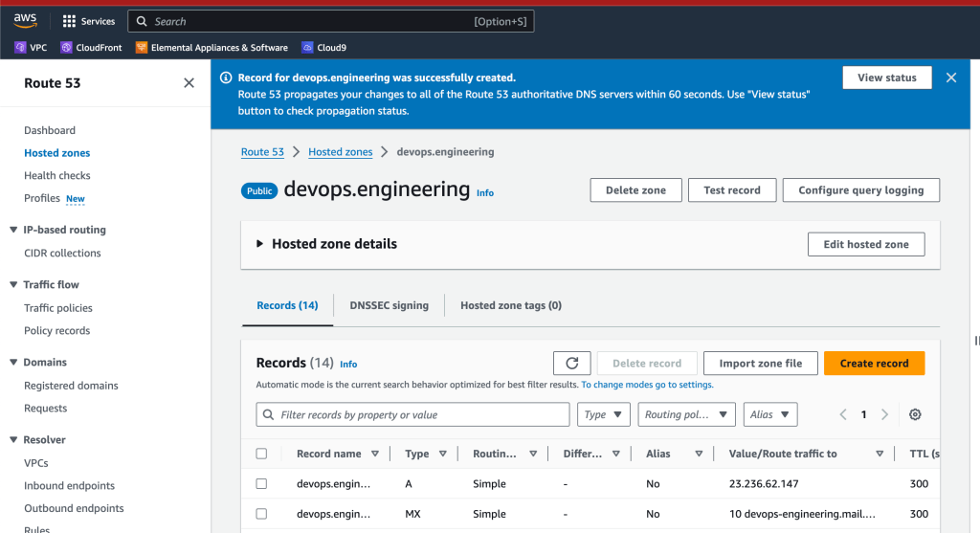Image resolution: width=980 pixels, height=533 pixels.
Task: Collapse the IP-based routing section
Action: (x=13, y=230)
